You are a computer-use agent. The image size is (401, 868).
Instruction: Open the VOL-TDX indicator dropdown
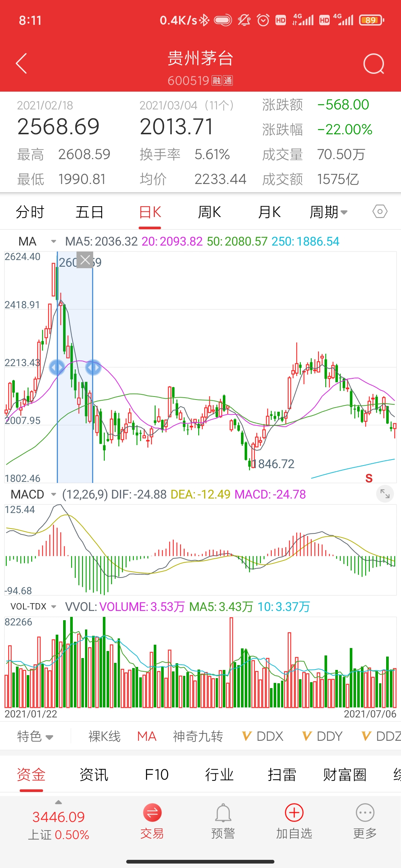point(33,606)
